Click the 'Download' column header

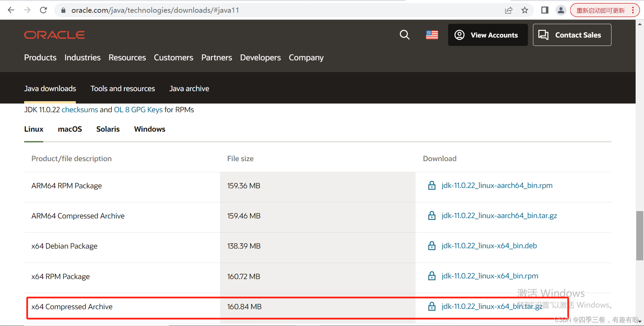[x=439, y=158]
